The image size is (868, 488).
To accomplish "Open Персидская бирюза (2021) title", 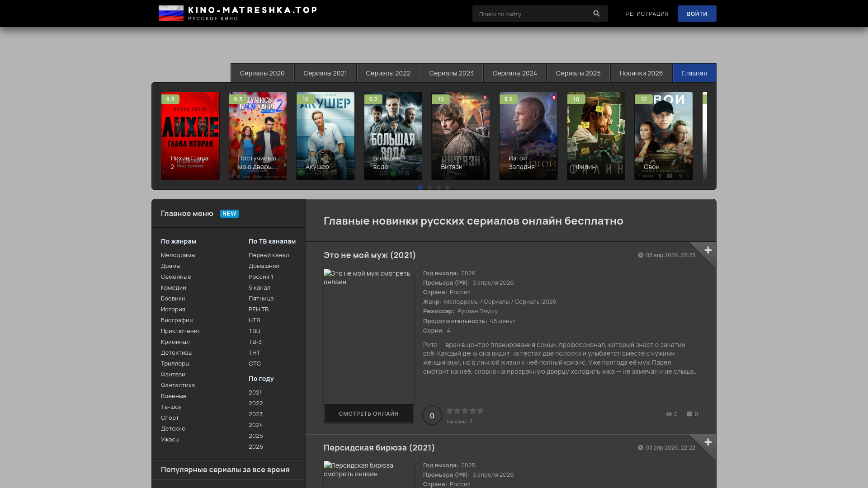I will click(379, 447).
